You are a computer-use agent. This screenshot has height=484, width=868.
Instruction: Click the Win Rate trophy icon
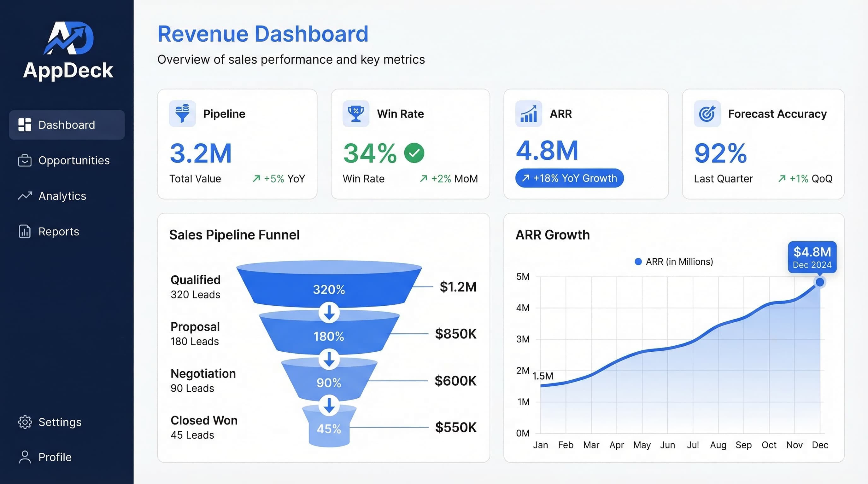[356, 114]
